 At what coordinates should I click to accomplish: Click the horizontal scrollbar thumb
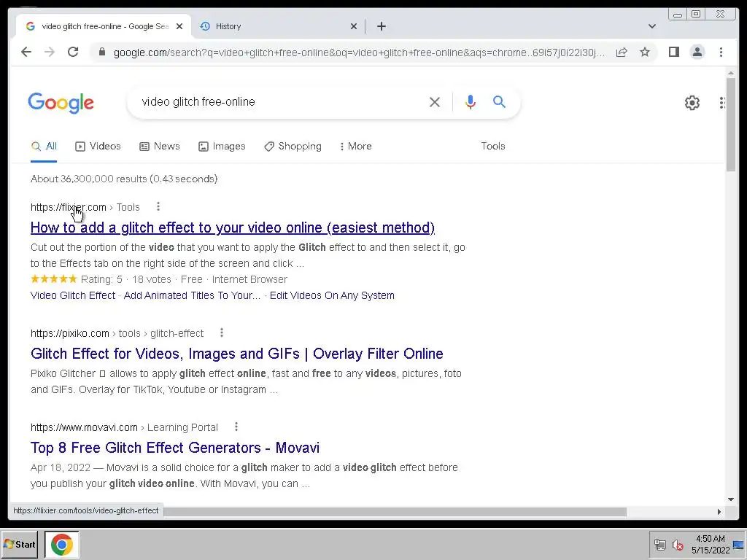coord(395,512)
